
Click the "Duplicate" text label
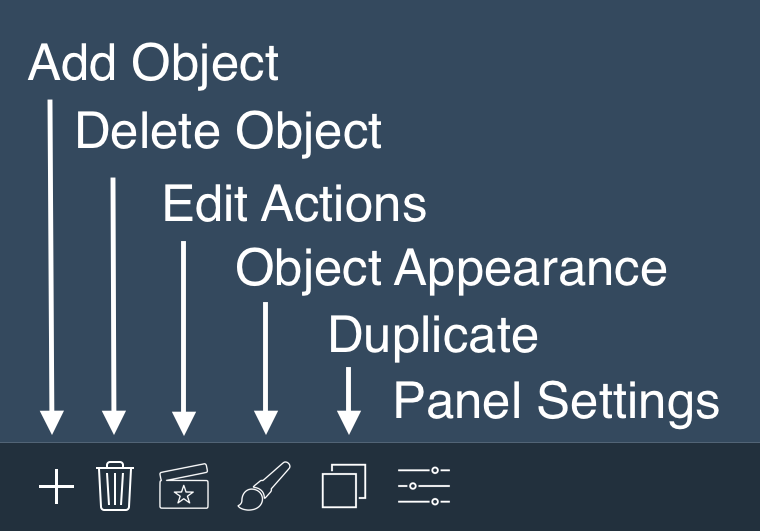(x=433, y=336)
